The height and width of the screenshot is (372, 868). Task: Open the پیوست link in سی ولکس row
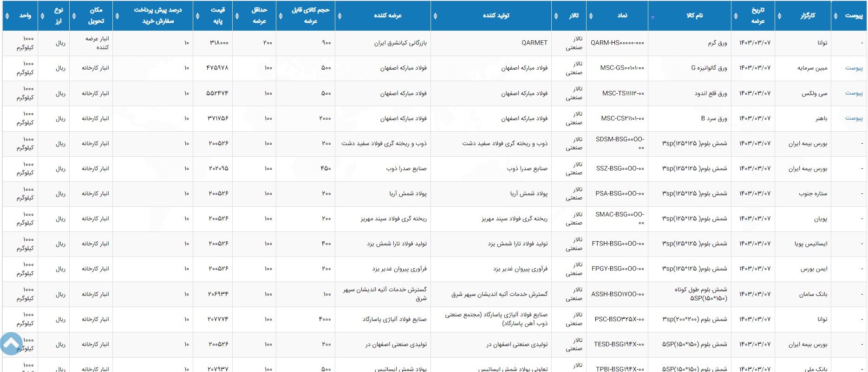point(854,93)
